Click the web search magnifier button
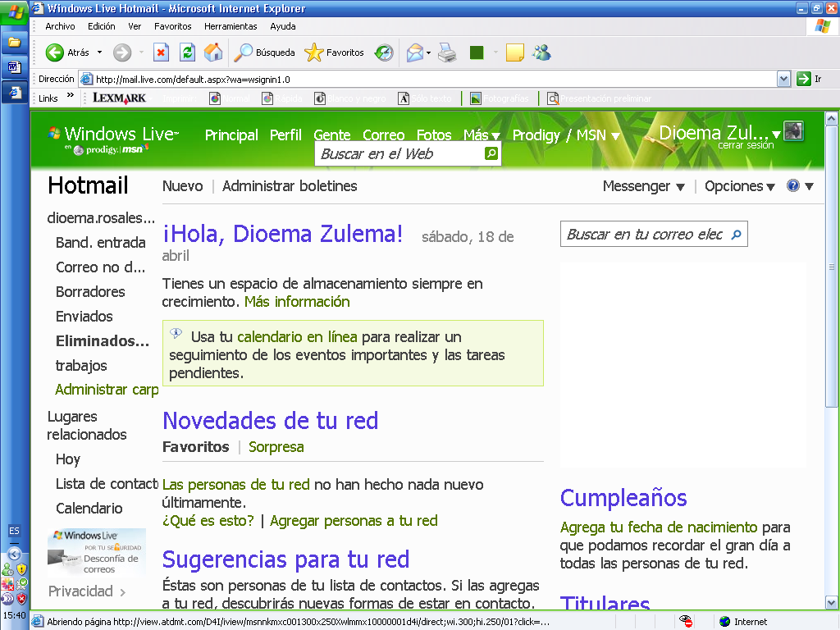This screenshot has width=840, height=630. point(491,153)
